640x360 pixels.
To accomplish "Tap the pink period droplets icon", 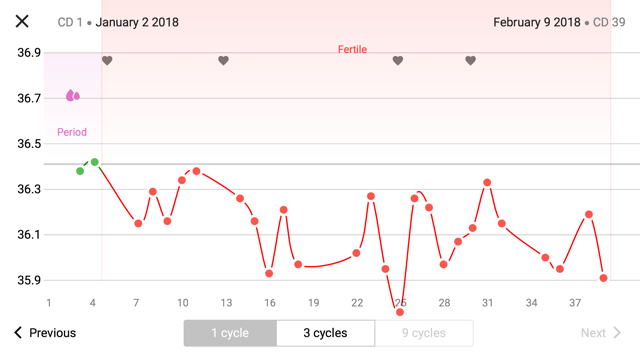I will click(73, 96).
